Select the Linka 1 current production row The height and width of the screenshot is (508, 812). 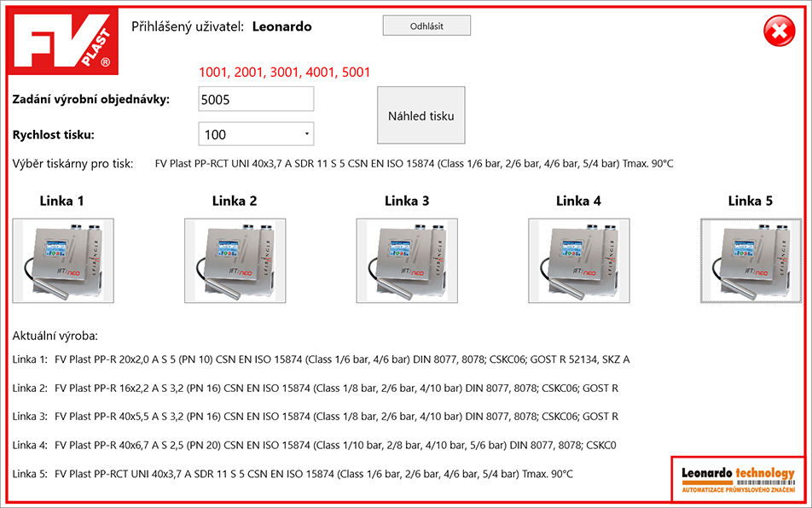pos(321,359)
